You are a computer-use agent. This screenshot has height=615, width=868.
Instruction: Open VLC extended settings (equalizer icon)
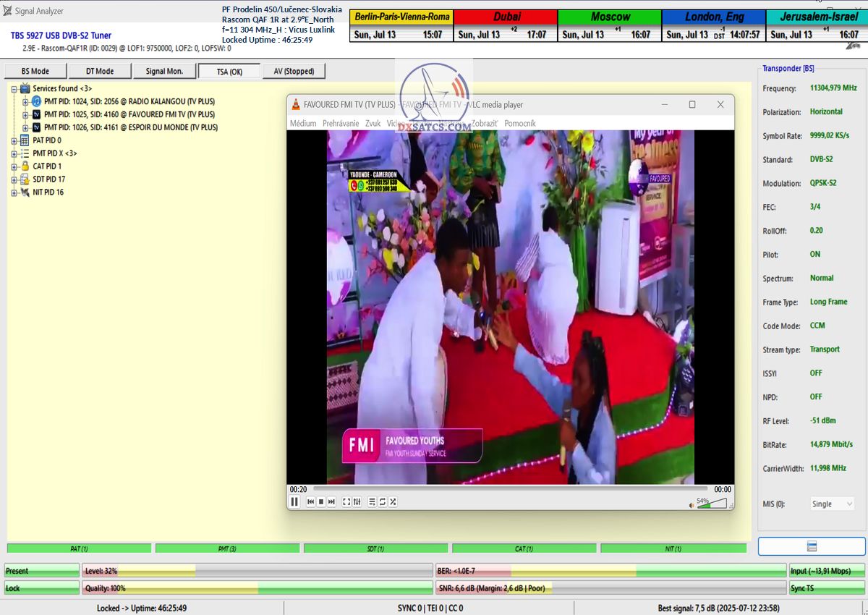click(x=357, y=501)
